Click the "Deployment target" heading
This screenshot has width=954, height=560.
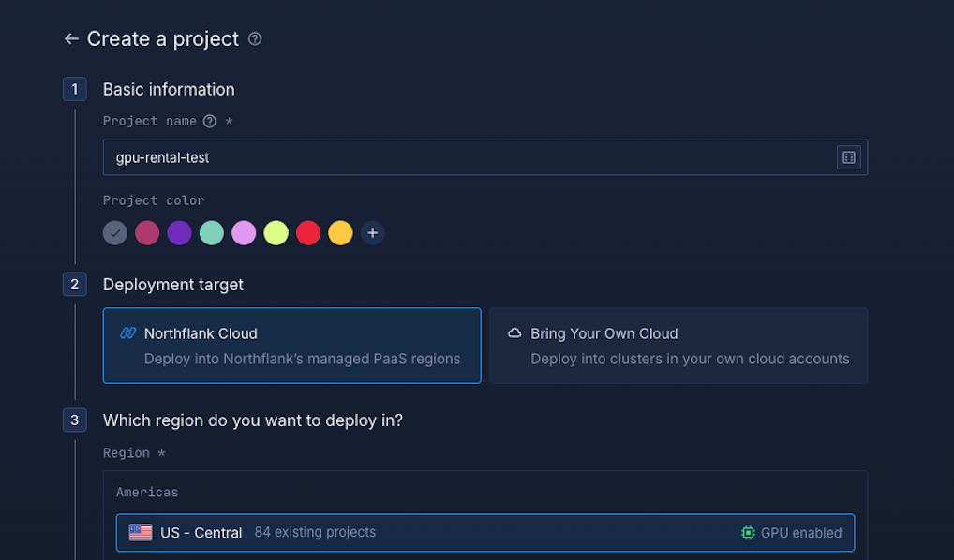172,285
